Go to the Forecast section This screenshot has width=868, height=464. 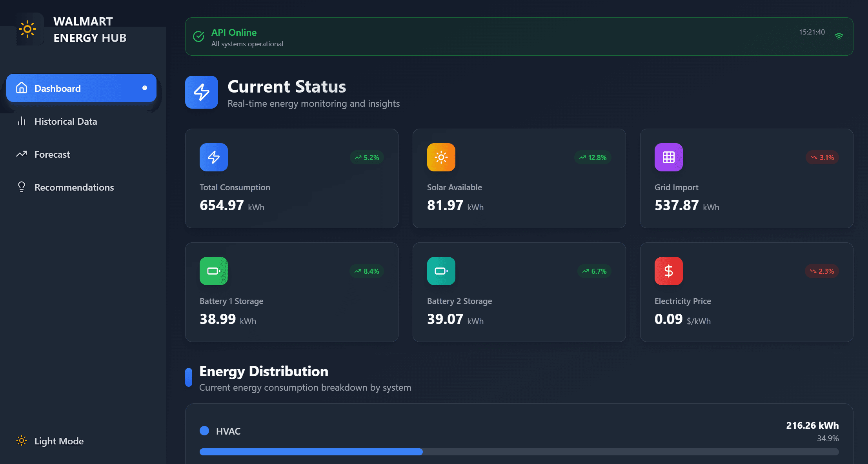(x=81, y=155)
